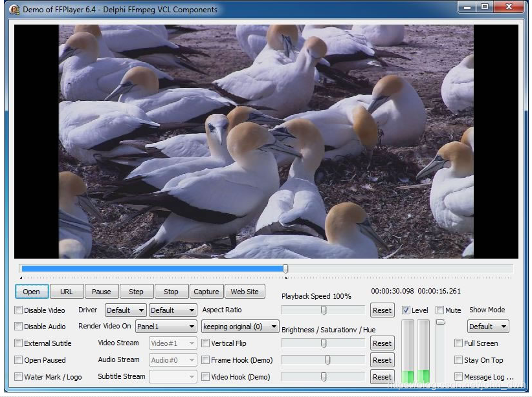Screen dimensions: 532x397
Task: Visit the Web Site
Action: click(x=245, y=291)
